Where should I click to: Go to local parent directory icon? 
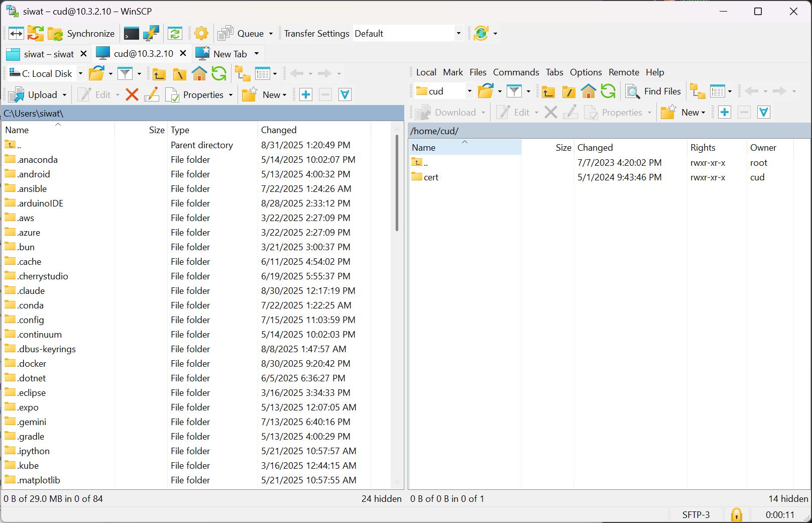[x=159, y=74]
